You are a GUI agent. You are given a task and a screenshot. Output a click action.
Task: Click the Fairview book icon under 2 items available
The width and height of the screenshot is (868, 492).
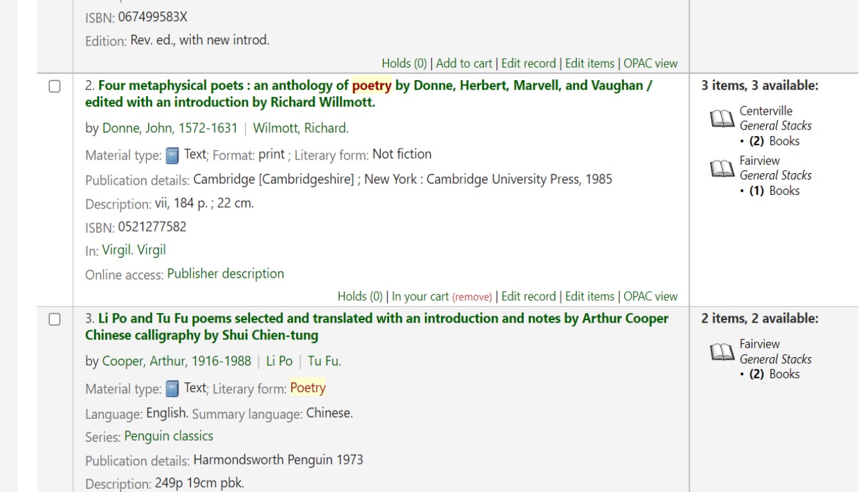click(722, 352)
